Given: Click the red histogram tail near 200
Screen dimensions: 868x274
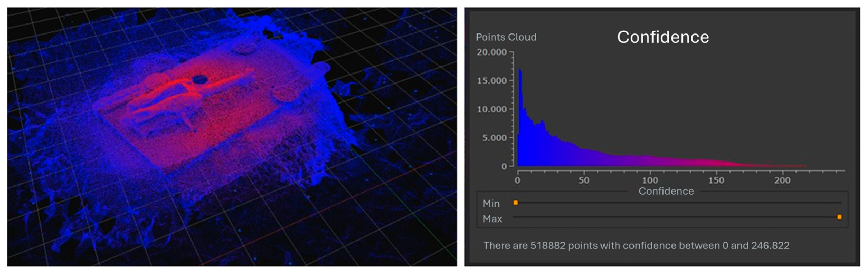Looking at the screenshot, I should [x=782, y=166].
